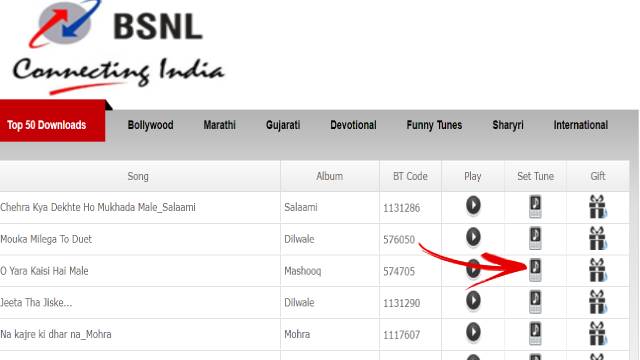Gift the Na kajre ki dhar na song

(x=598, y=333)
